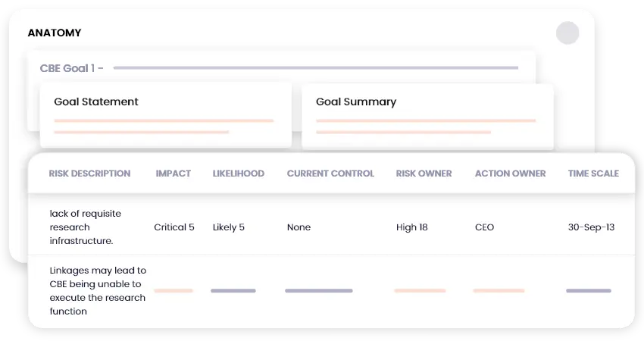Select the 'CEO' action owner cell
Screen dimensions: 644x341
[484, 227]
